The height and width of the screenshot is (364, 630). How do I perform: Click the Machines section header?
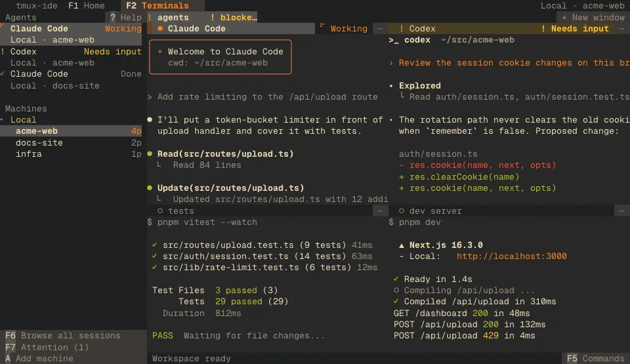[26, 108]
